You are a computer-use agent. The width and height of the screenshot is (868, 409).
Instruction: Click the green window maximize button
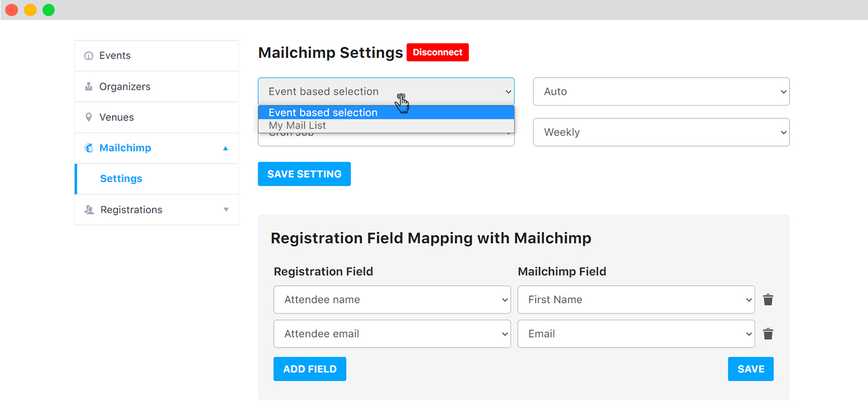point(49,10)
